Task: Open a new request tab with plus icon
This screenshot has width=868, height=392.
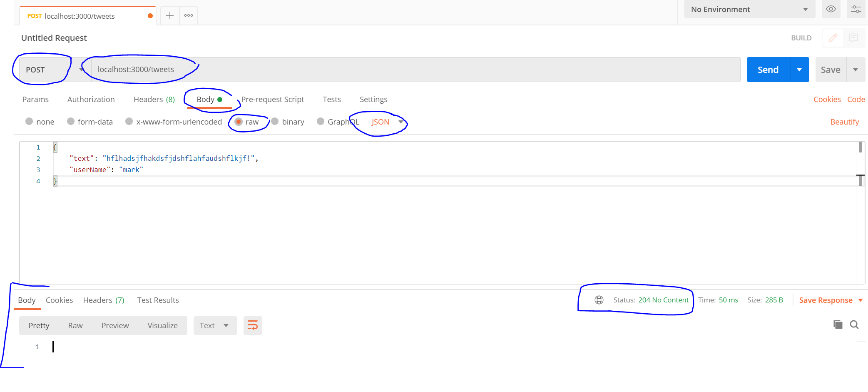Action: point(169,16)
